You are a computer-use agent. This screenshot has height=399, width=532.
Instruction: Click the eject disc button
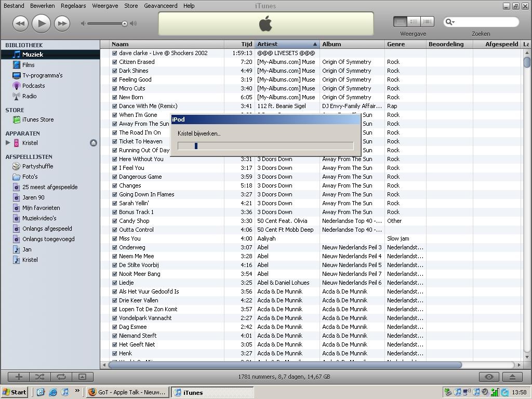(x=513, y=377)
